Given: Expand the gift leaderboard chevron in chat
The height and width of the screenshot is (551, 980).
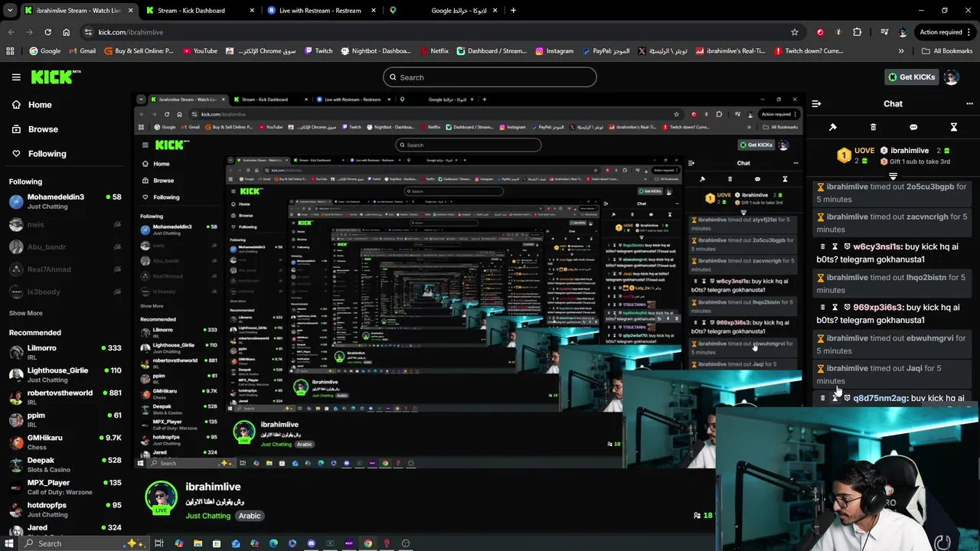Looking at the screenshot, I should coord(893,176).
